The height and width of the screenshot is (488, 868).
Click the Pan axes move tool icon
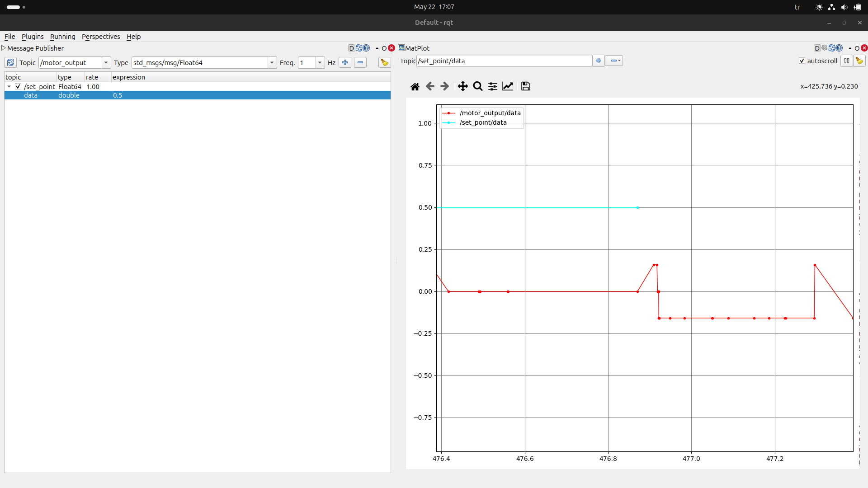tap(462, 86)
